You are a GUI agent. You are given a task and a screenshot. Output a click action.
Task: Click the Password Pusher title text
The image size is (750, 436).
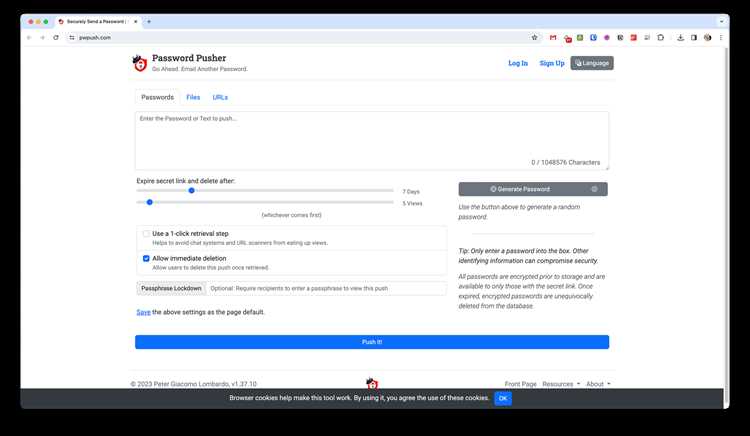click(189, 58)
